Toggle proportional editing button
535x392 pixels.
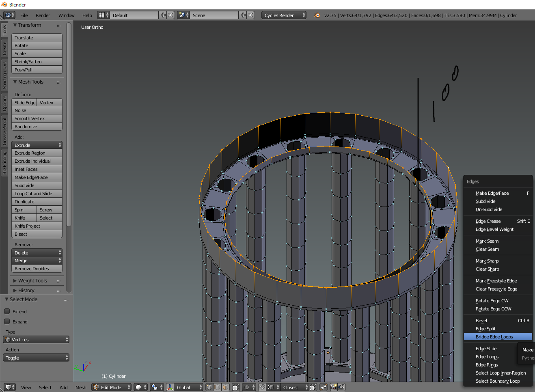click(249, 387)
